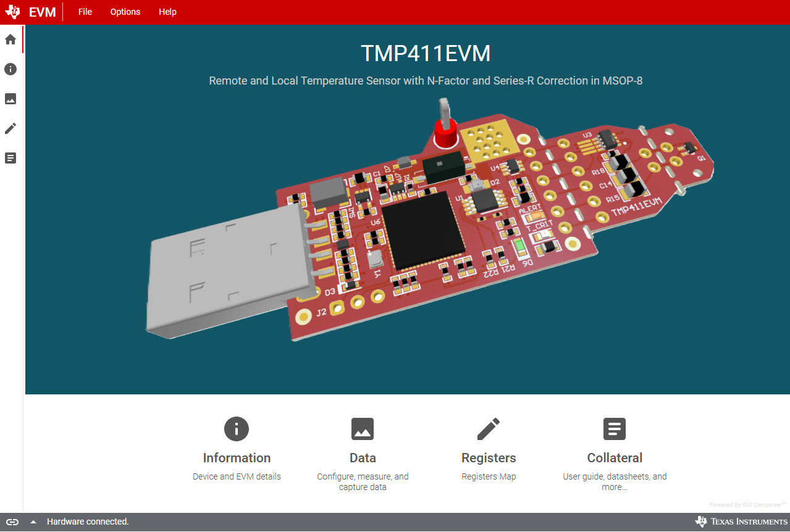This screenshot has width=790, height=532.
Task: Open the Options menu
Action: [125, 11]
